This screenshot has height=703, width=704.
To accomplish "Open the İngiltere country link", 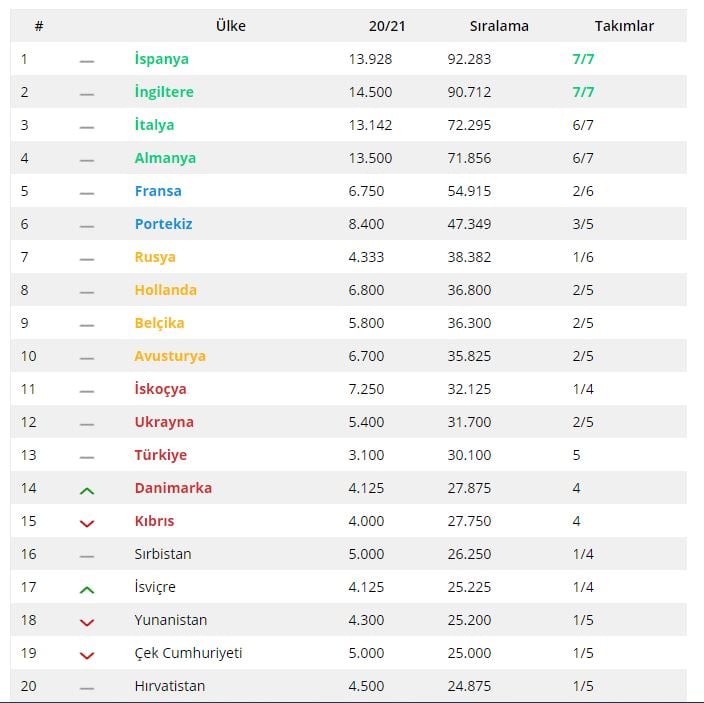I will point(164,92).
